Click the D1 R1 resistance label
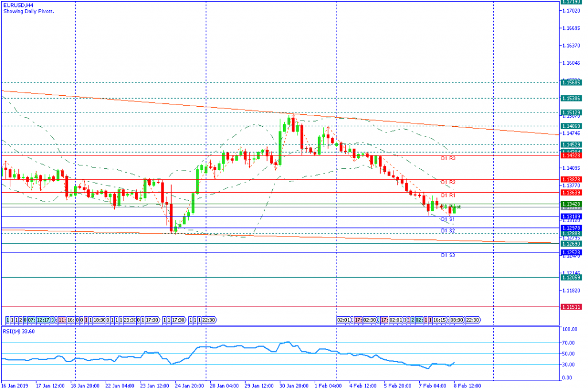588x392 pixels. tap(448, 195)
